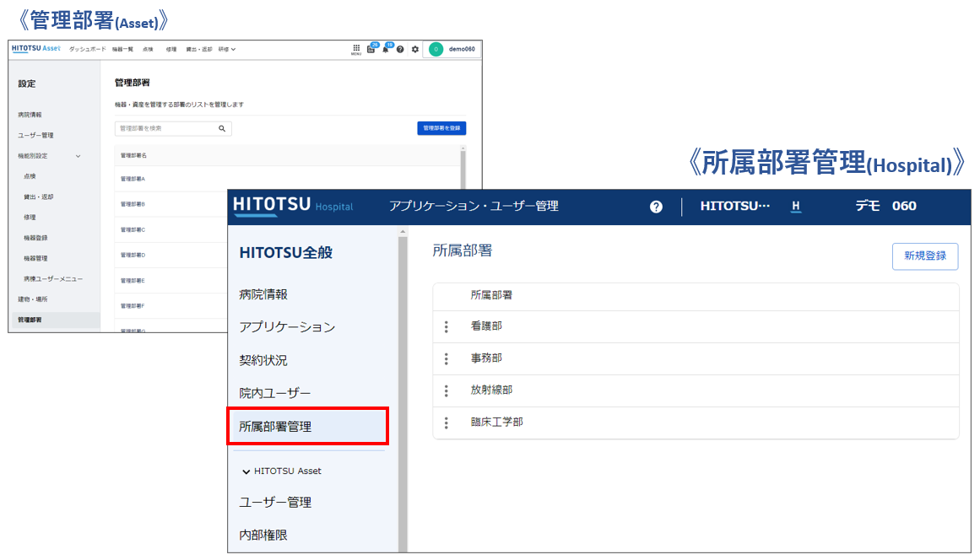Viewport: 980px width, 560px height.
Task: Select 貸出・返却 under 機能別設定
Action: [39, 197]
